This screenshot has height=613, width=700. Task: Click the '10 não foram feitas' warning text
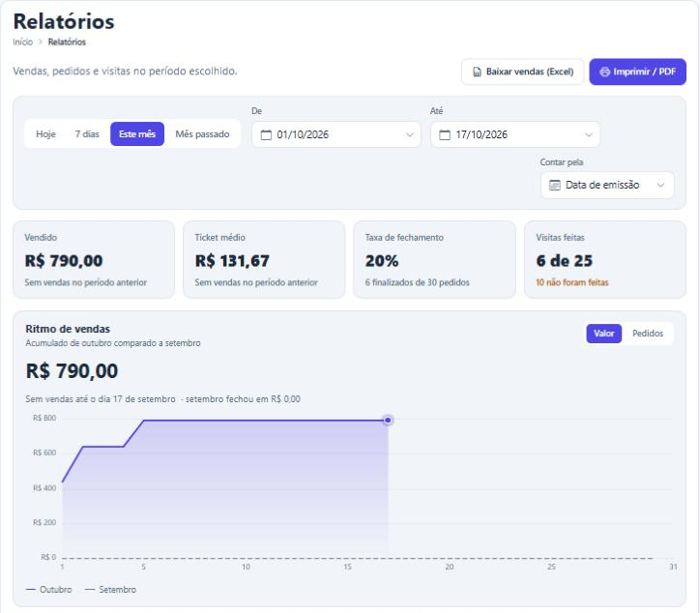571,282
